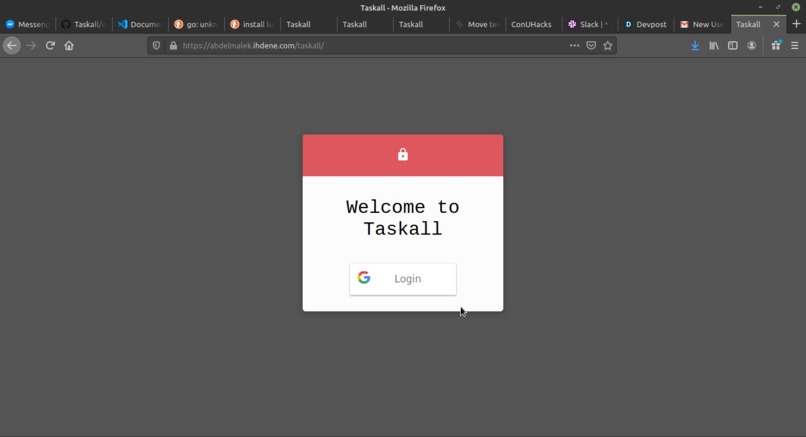The height and width of the screenshot is (437, 806).
Task: Click the Google Login button
Action: coord(403,279)
